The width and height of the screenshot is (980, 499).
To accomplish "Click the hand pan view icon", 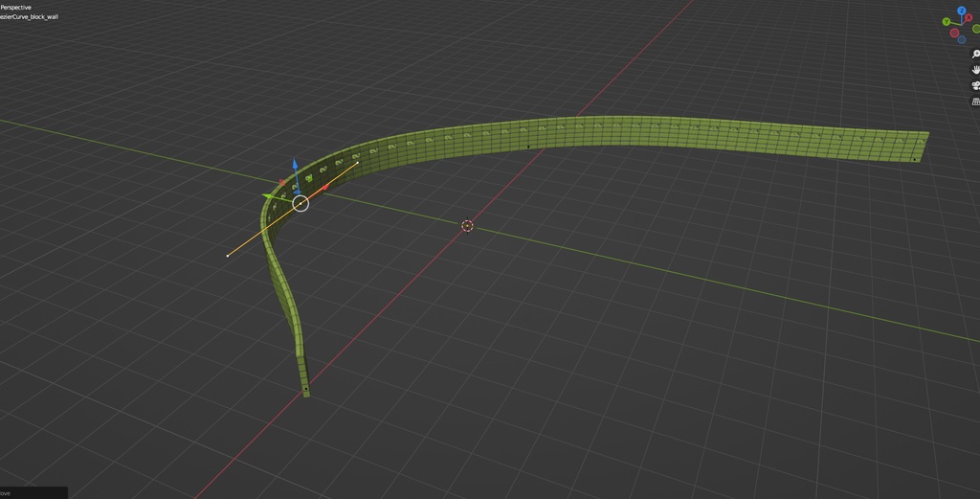I will pos(975,69).
